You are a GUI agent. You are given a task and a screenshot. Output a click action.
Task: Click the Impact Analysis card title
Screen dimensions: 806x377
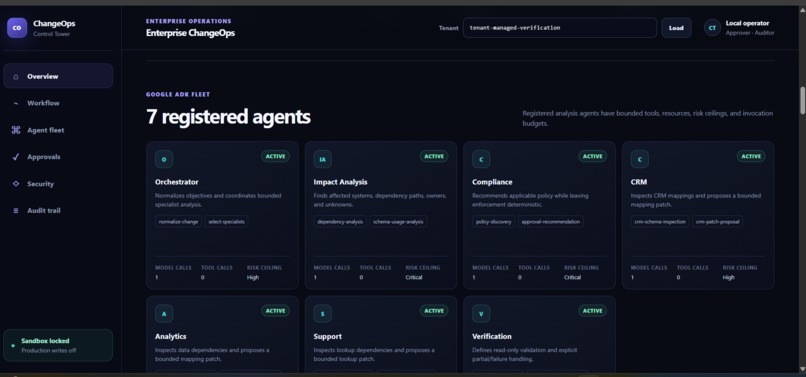click(x=340, y=182)
